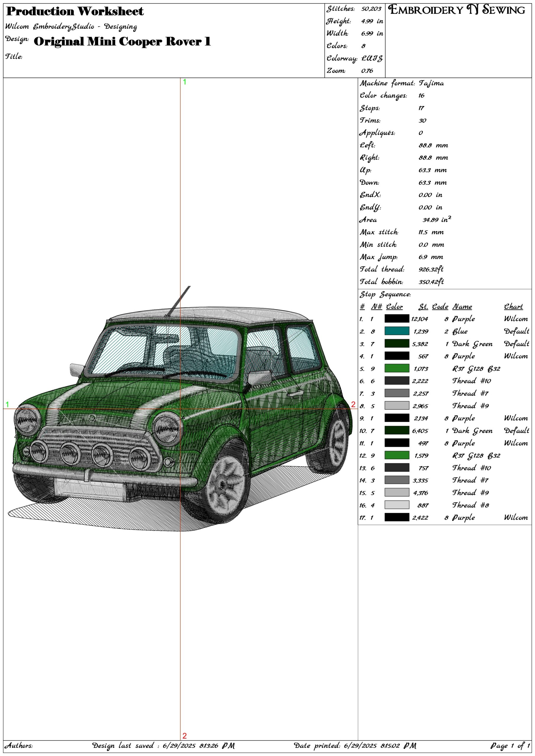The image size is (535, 756).
Task: Click the Zoom value '0.76'
Action: (367, 71)
